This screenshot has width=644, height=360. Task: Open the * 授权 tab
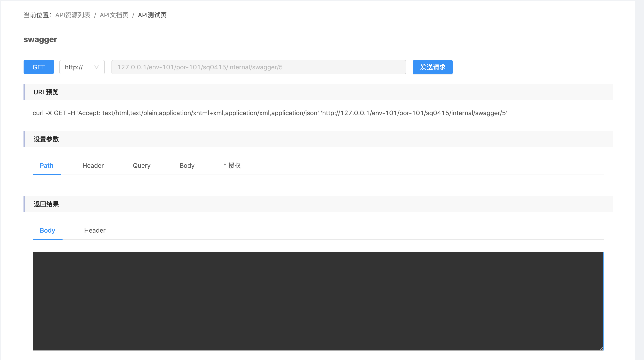[232, 166]
